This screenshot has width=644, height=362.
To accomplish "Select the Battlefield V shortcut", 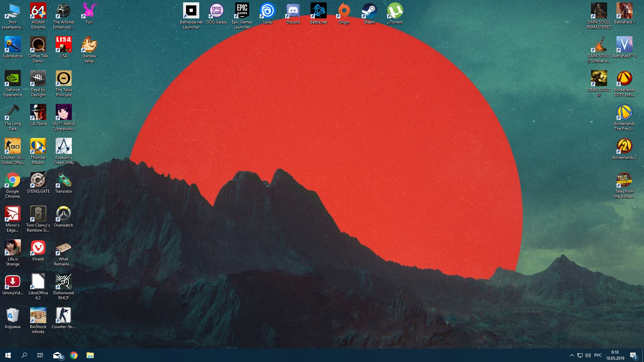I will point(624,48).
